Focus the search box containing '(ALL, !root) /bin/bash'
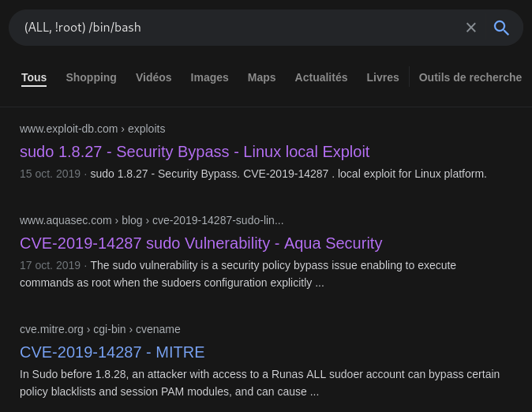 pos(237,28)
